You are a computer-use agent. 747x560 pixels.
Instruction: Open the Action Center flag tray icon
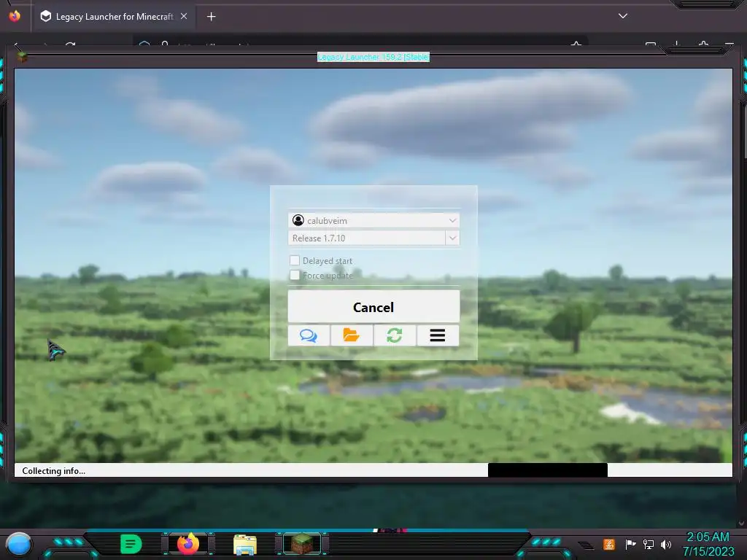(x=630, y=544)
